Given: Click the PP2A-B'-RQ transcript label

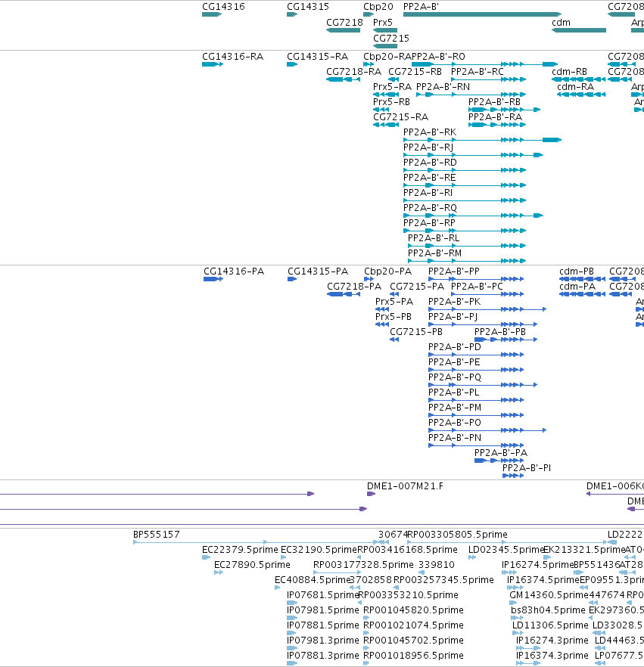Looking at the screenshot, I should [431, 207].
